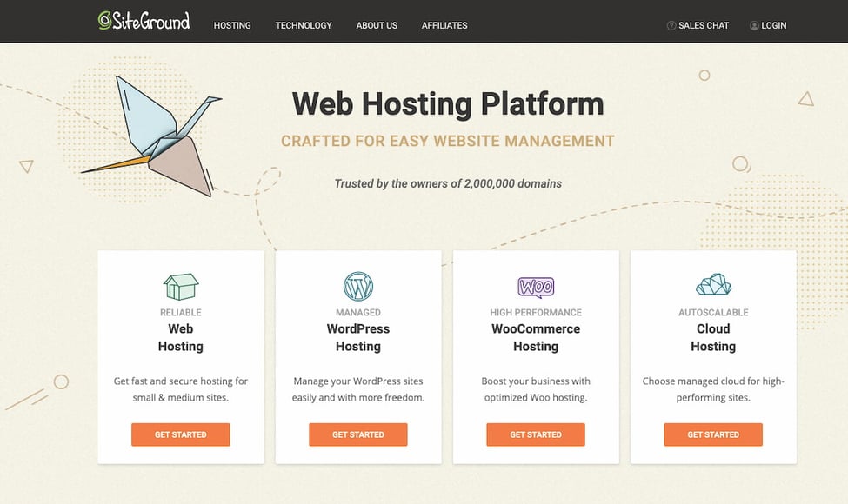
Task: Click GET STARTED under Web Hosting
Action: pos(180,434)
